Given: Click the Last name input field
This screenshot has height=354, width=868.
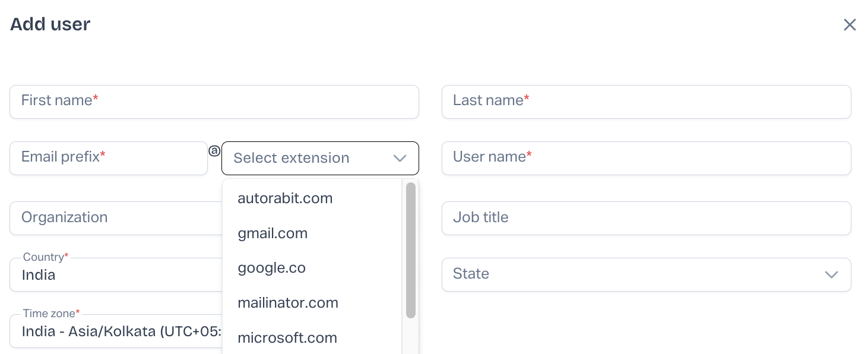Looking at the screenshot, I should coord(646,102).
